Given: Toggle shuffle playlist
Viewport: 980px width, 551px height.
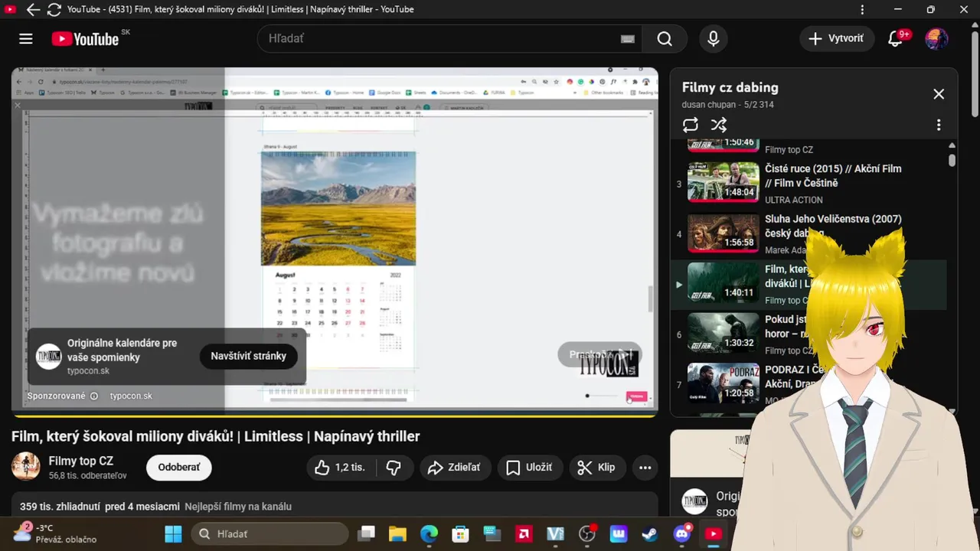Looking at the screenshot, I should [x=718, y=125].
